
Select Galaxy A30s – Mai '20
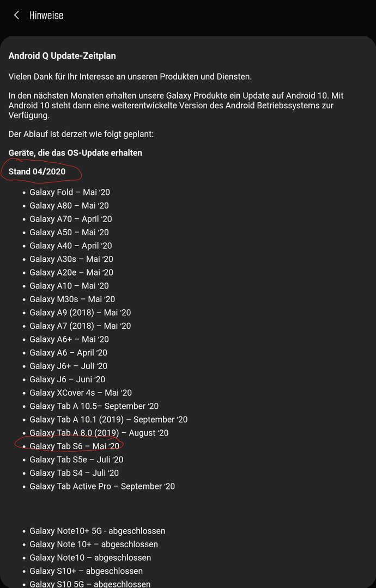[71, 259]
